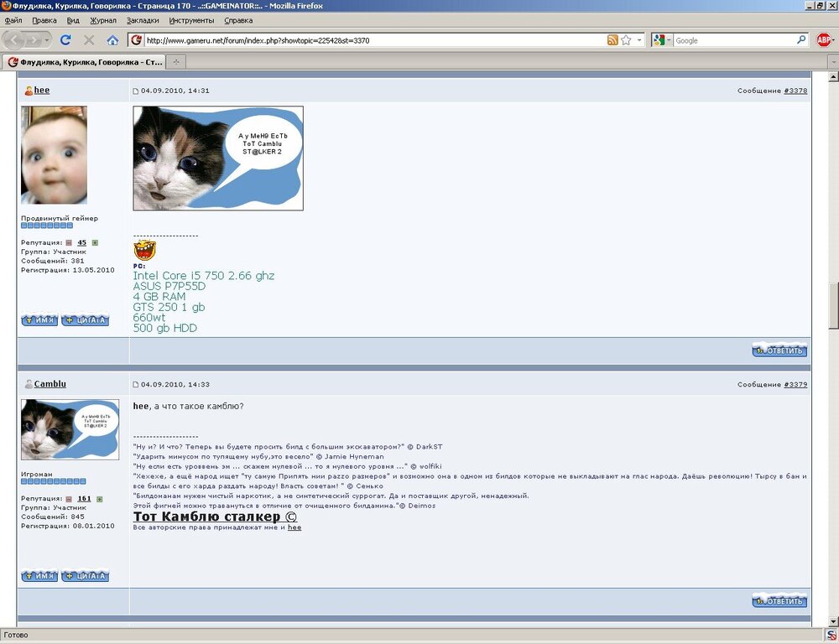Click the back navigation arrow
Viewport: 839px width, 644px height.
[x=12, y=39]
